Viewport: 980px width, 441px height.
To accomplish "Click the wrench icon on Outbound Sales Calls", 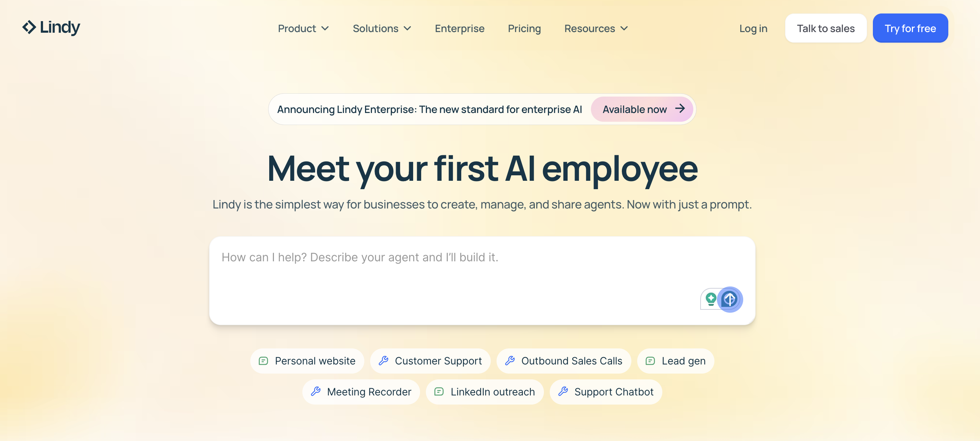I will pyautogui.click(x=510, y=360).
